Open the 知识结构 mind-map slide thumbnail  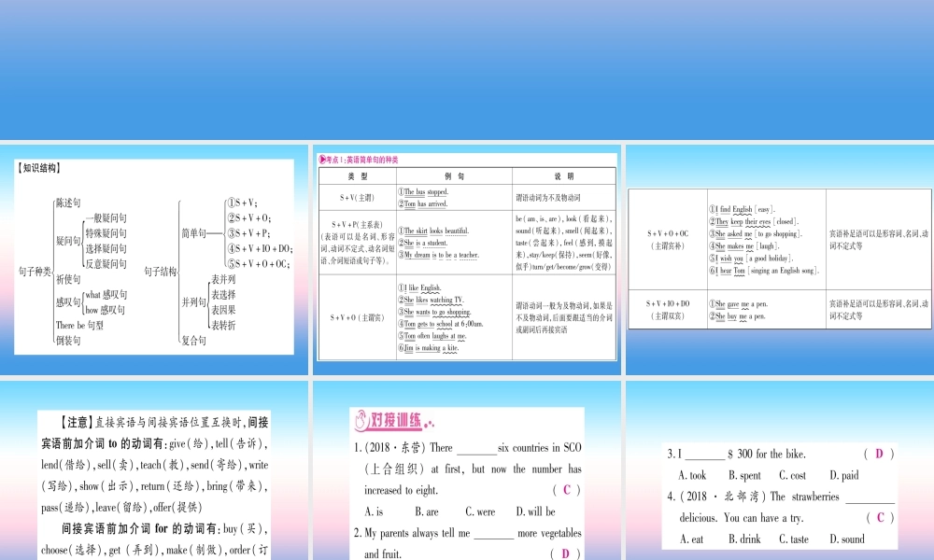[x=154, y=259]
